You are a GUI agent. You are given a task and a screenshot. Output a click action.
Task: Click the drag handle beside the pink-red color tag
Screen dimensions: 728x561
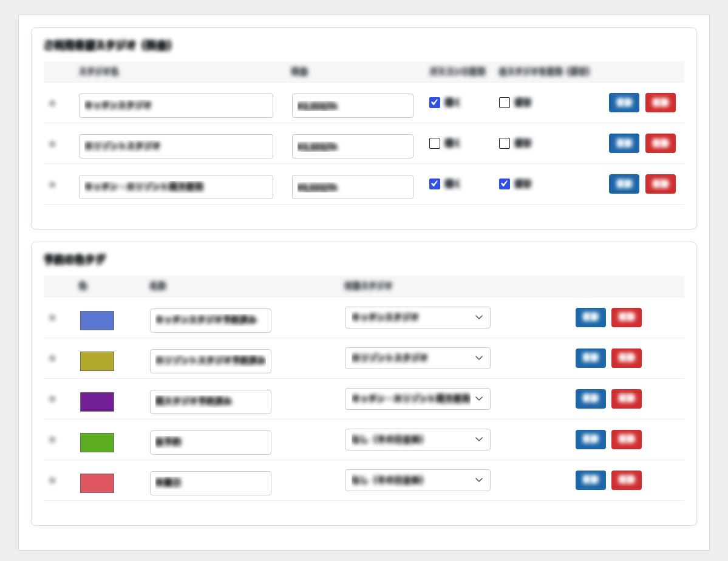[x=52, y=480]
